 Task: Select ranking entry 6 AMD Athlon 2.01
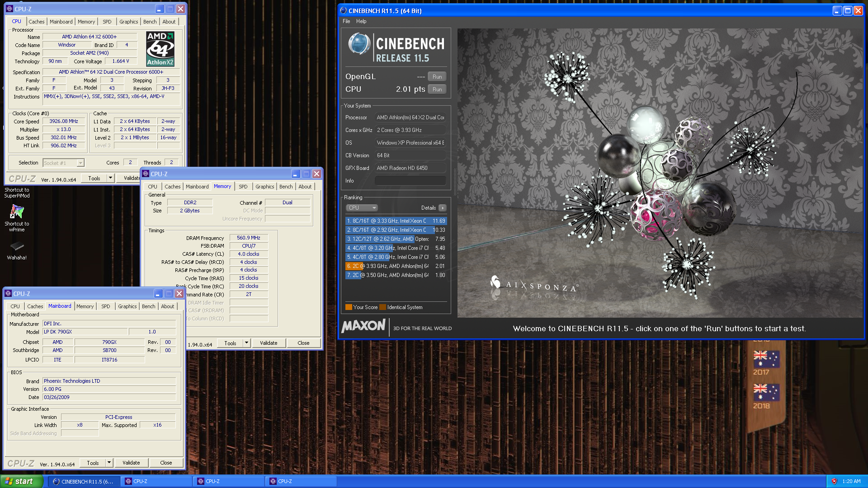(396, 266)
